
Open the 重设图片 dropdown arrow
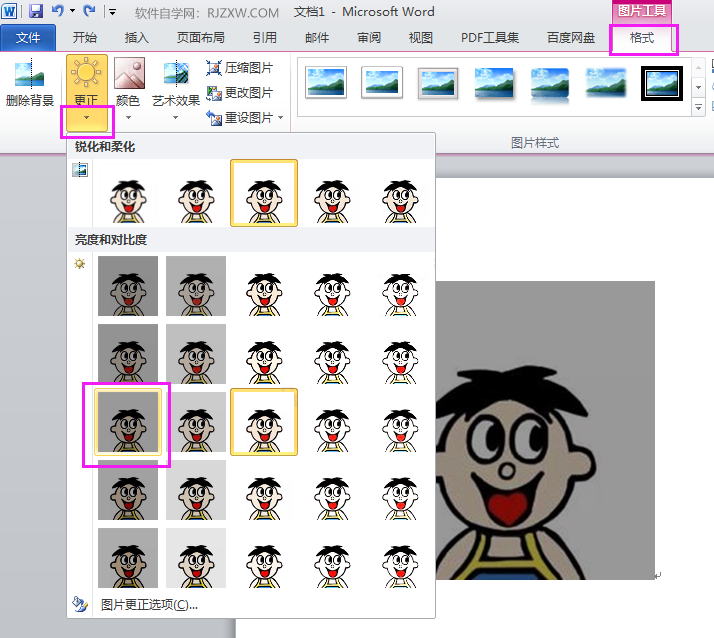280,118
